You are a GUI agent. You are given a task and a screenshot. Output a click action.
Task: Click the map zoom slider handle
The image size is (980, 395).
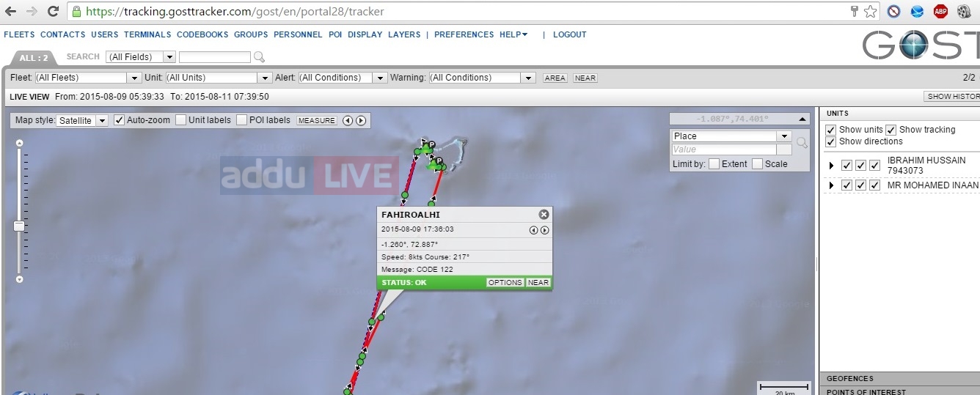pos(19,226)
